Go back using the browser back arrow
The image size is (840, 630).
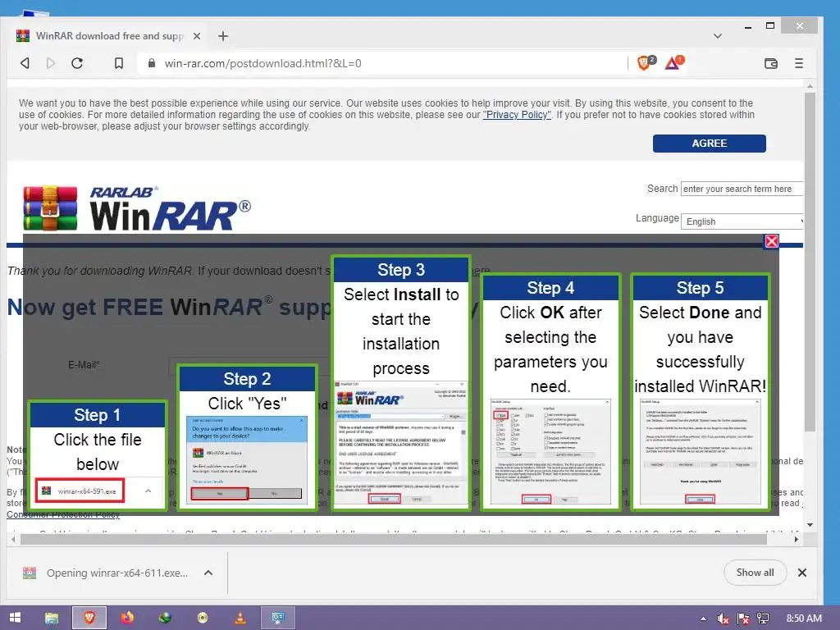coord(25,63)
